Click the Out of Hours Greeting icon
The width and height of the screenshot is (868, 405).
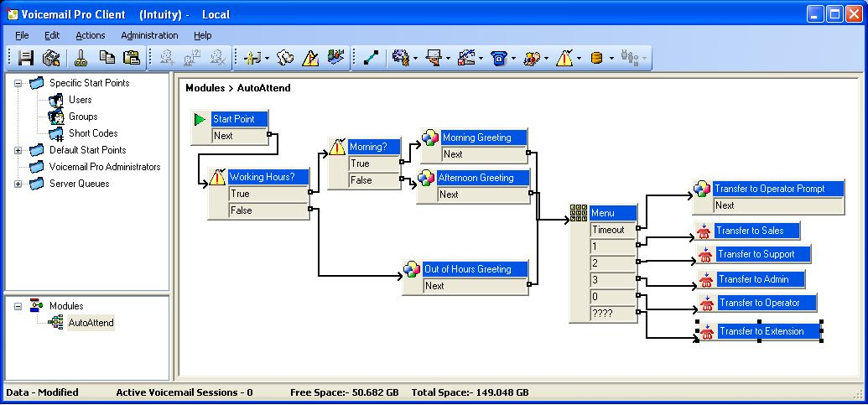(x=412, y=269)
